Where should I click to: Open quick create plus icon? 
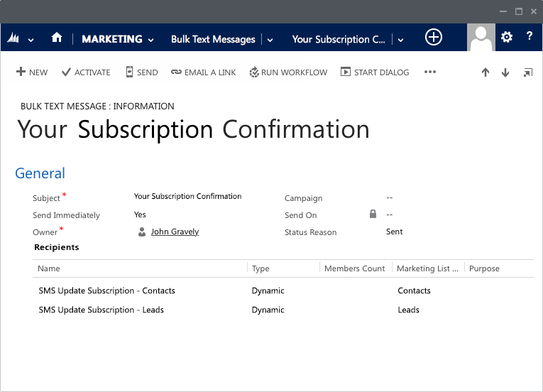[433, 38]
